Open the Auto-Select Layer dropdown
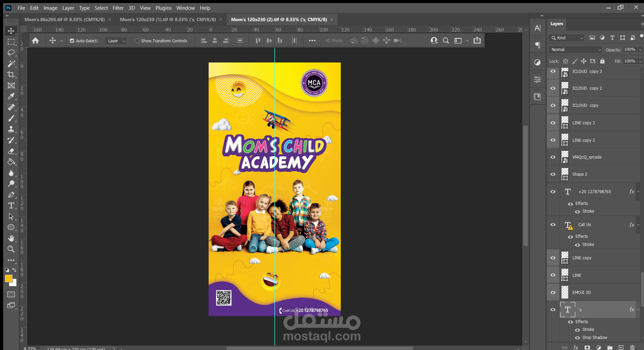 point(116,41)
